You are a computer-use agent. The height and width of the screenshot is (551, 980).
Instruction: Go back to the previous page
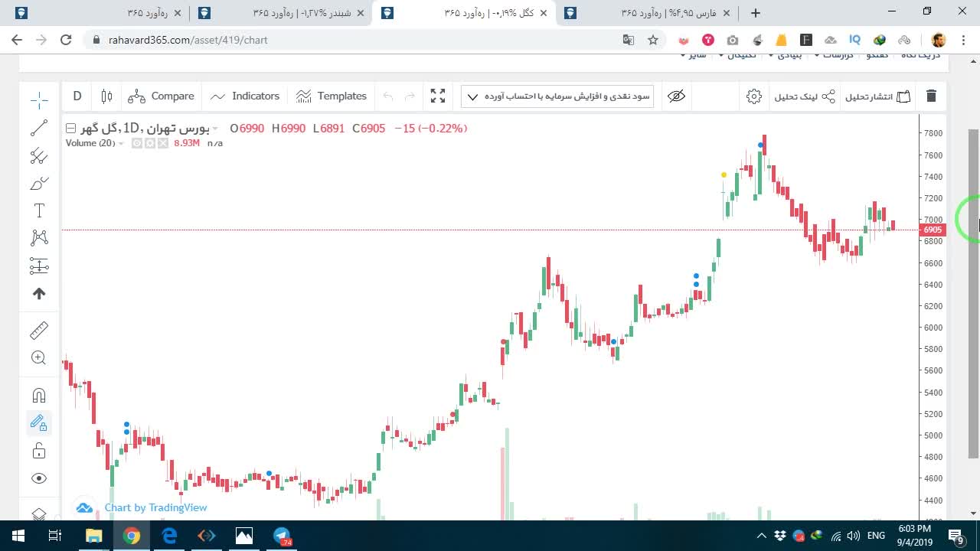17,40
